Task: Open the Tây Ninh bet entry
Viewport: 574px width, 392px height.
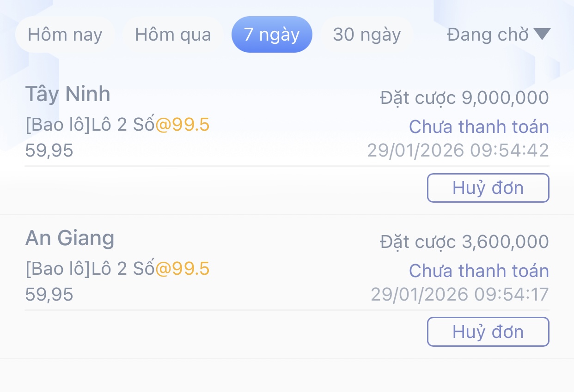Action: pyautogui.click(x=68, y=94)
